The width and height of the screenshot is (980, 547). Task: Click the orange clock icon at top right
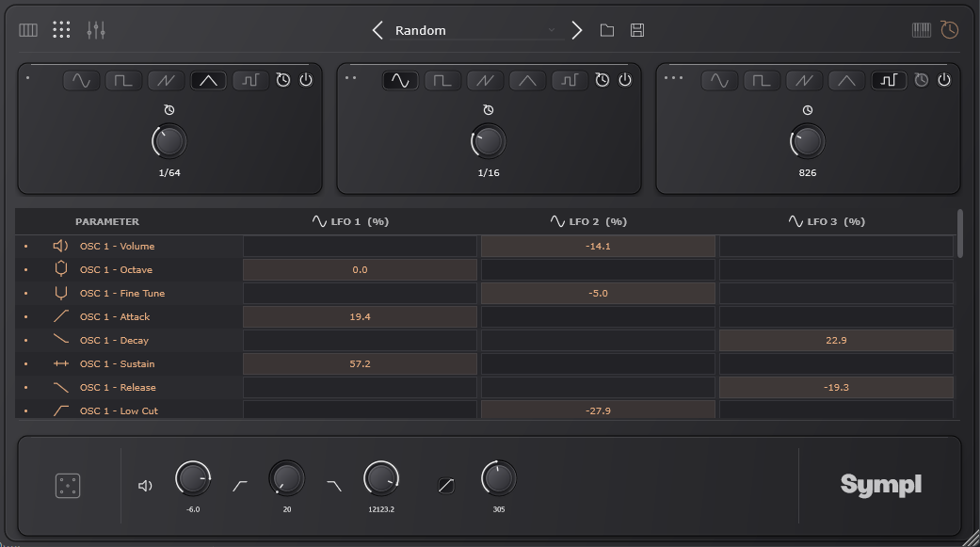click(x=949, y=29)
